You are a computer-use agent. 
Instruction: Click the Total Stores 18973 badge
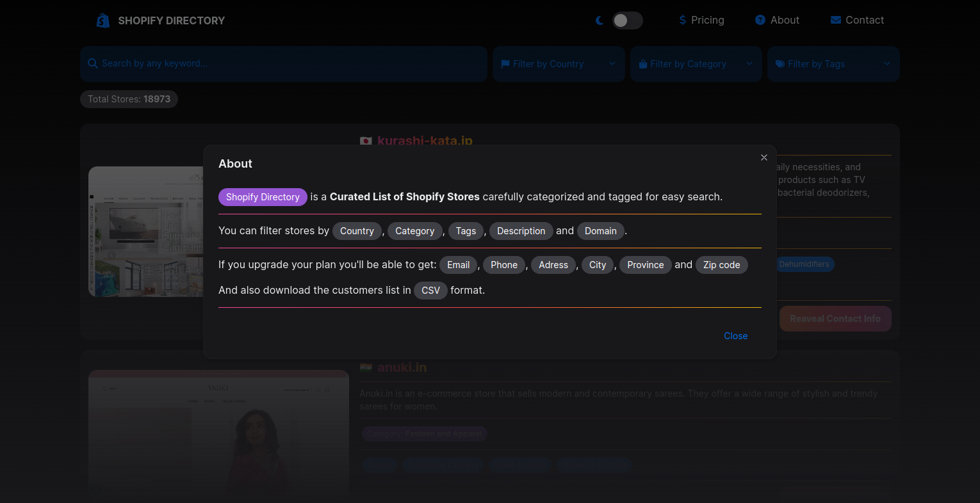(129, 99)
